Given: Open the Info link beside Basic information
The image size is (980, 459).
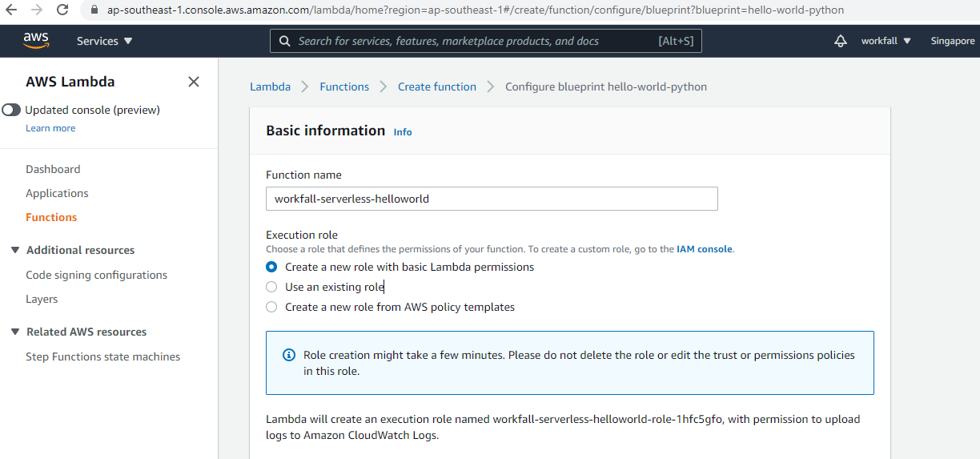Looking at the screenshot, I should pyautogui.click(x=403, y=132).
